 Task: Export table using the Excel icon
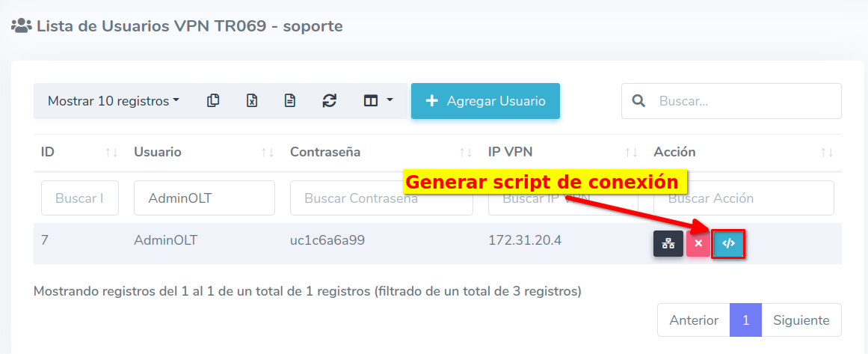coord(252,101)
